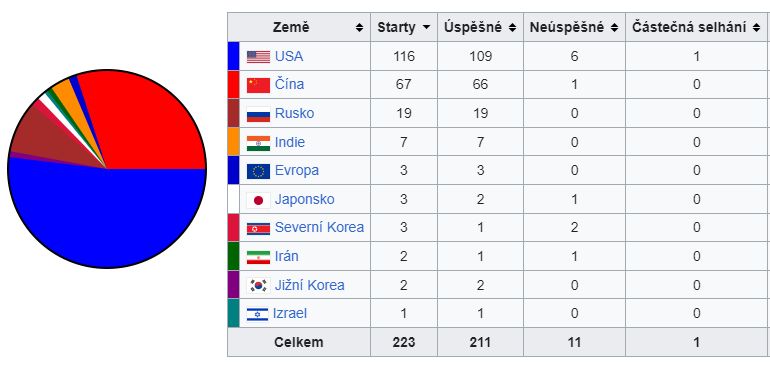Sort table by Úspěšné column
This screenshot has width=770, height=372.
point(513,28)
